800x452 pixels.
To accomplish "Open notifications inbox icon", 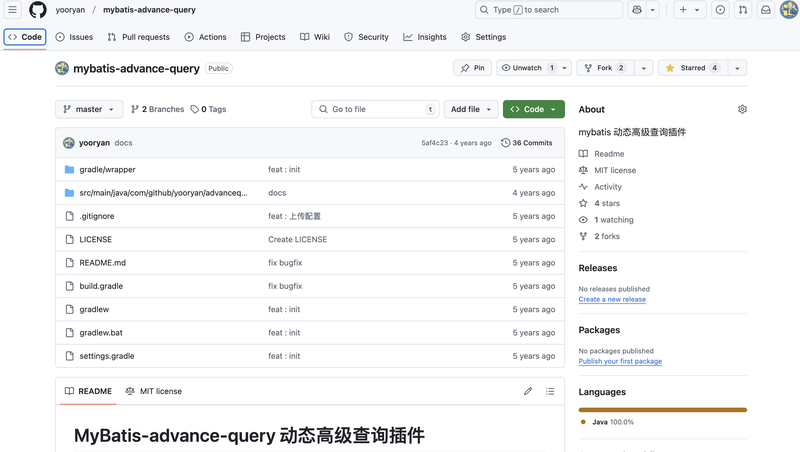I will pos(766,10).
